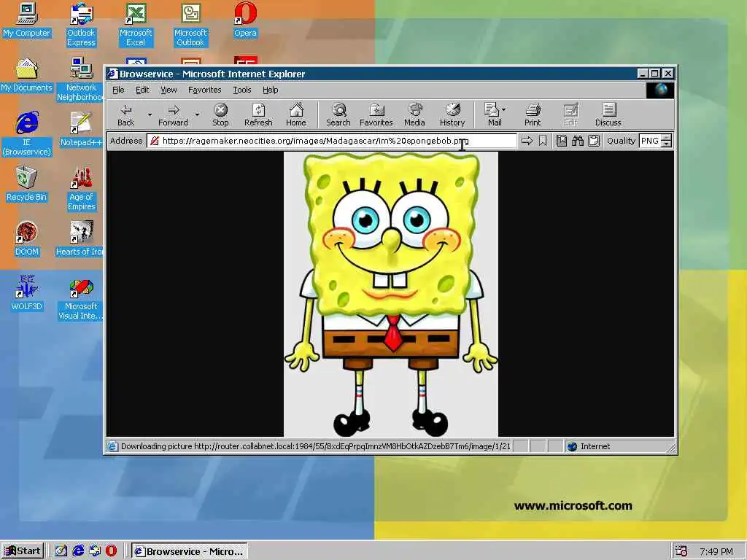747x560 pixels.
Task: Launch DOOM desktop shortcut
Action: [x=27, y=239]
